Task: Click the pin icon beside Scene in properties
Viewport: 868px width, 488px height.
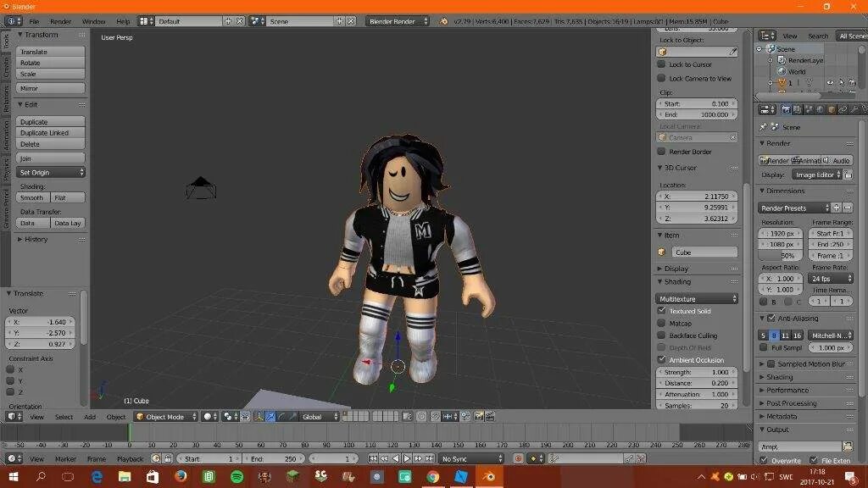Action: click(763, 127)
